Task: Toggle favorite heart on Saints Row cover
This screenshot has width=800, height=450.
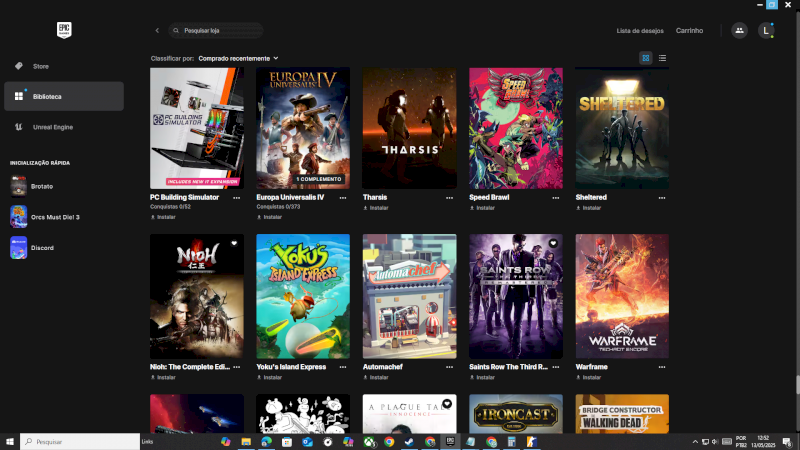Action: pyautogui.click(x=553, y=243)
